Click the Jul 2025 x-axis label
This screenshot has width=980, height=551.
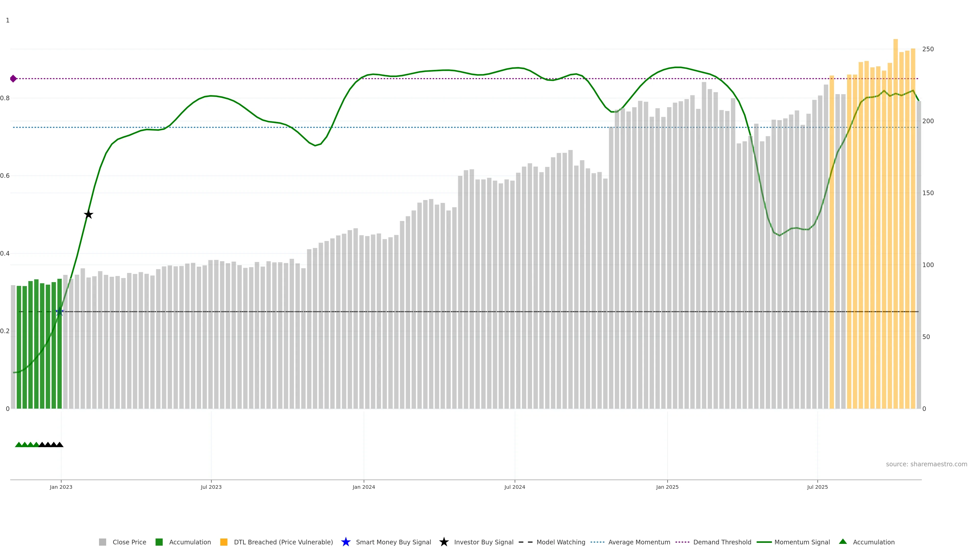(817, 487)
